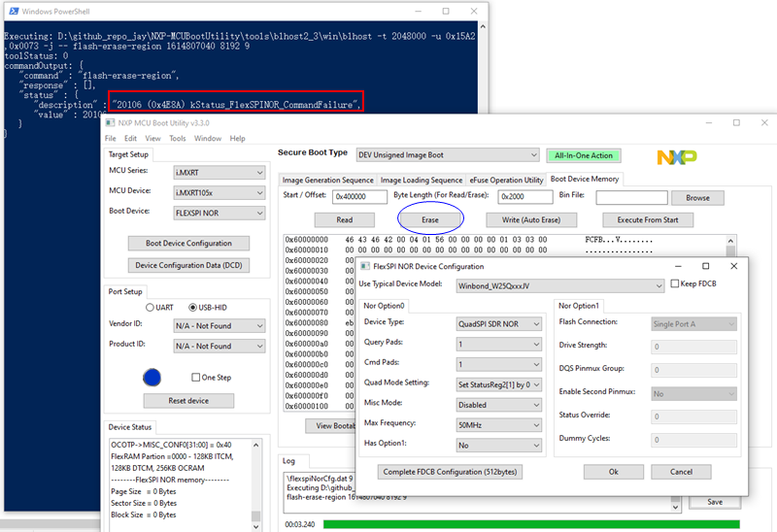Screen dimensions: 777x532
Task: Click the Log scrollbar down arrow
Action: [x=675, y=507]
